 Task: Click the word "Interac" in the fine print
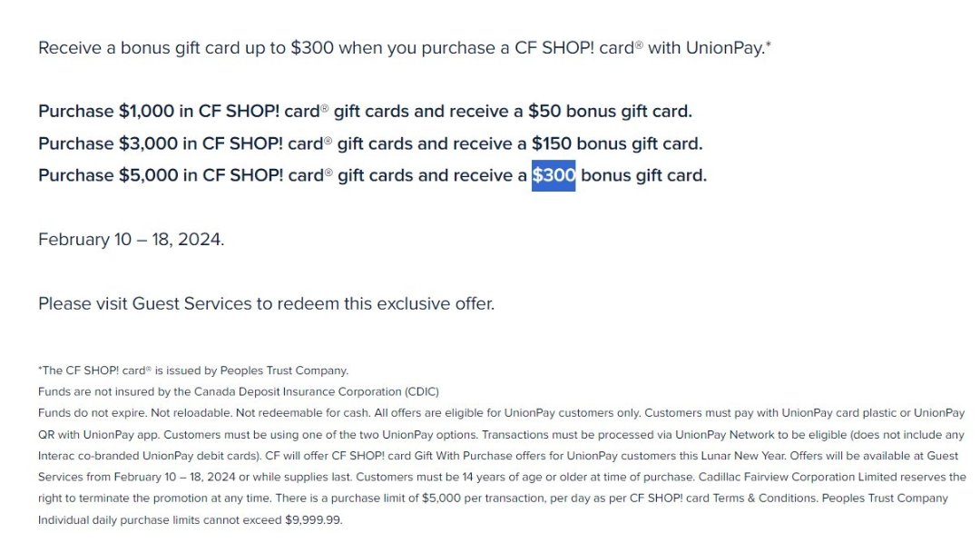click(x=56, y=456)
